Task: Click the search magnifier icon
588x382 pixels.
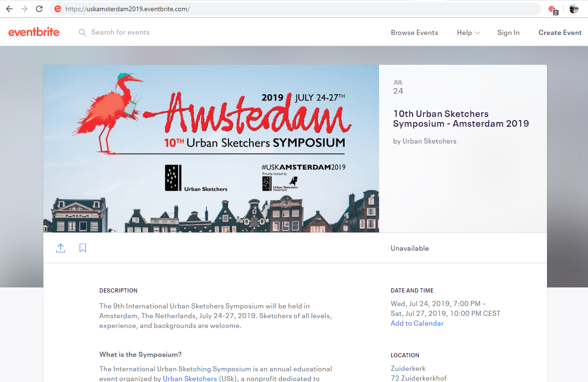Action: [83, 33]
